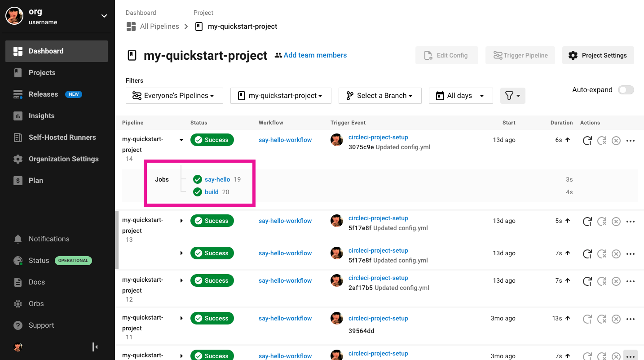Viewport: 644px width, 360px height.
Task: Open more actions for pipeline 12
Action: pos(631,281)
